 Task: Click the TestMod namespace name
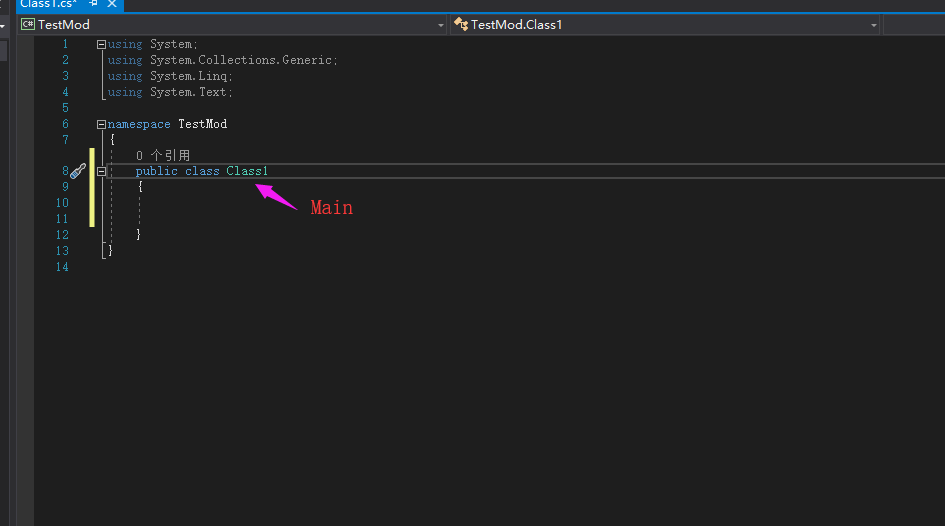(x=202, y=124)
